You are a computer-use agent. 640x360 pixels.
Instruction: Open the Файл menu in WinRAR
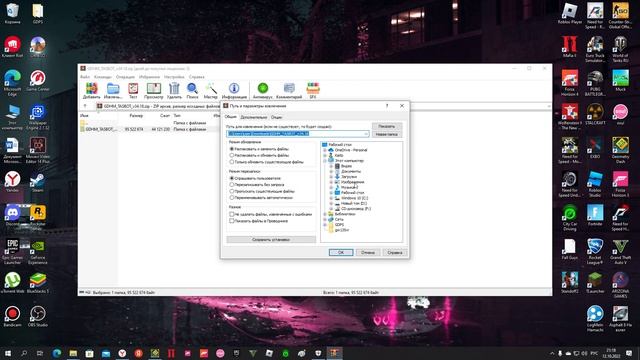coord(85,77)
